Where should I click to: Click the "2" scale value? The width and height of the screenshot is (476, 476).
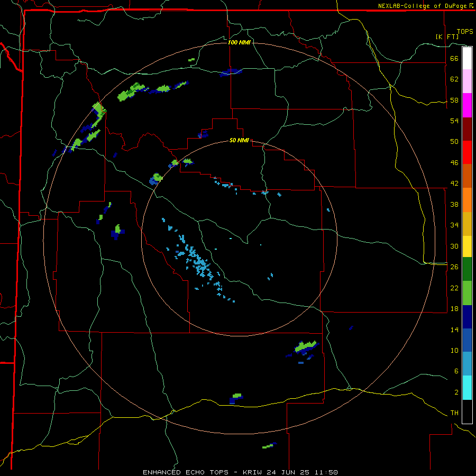[x=456, y=392]
